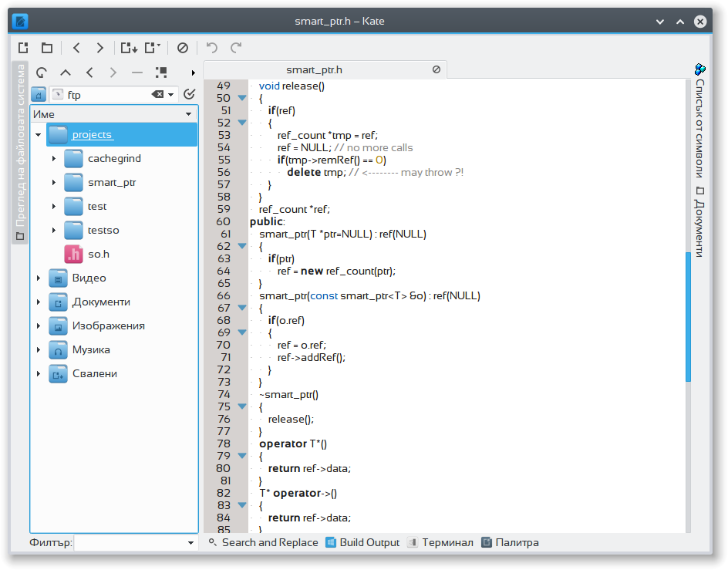Open the Терминал panel
This screenshot has width=728, height=570.
[440, 542]
